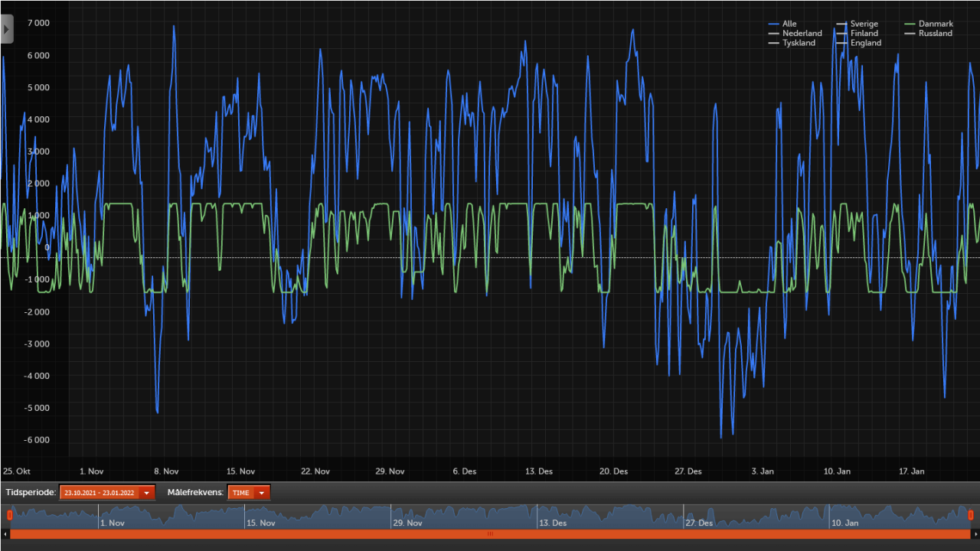Click the line marker beside Sverige
Screen dimensions: 980x551
(841, 24)
